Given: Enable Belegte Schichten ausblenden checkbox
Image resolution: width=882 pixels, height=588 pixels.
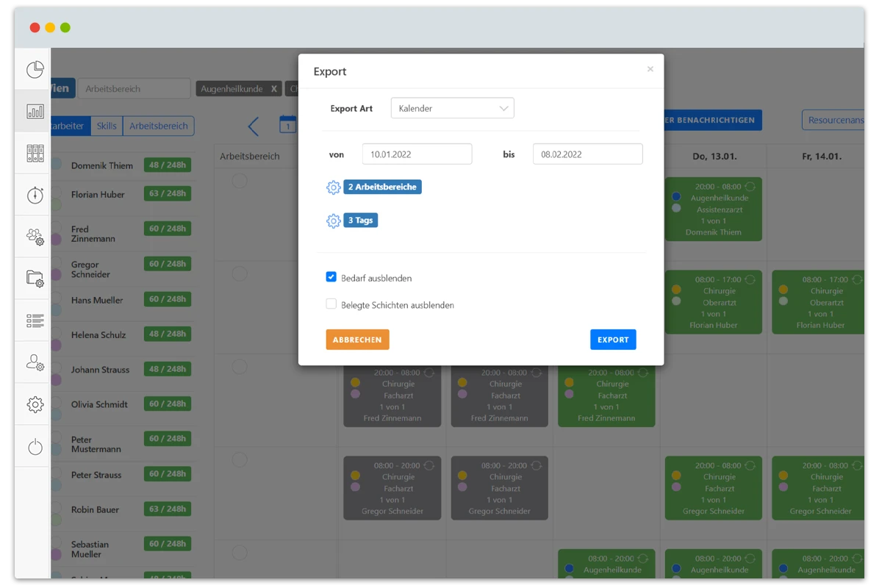Looking at the screenshot, I should tap(331, 304).
